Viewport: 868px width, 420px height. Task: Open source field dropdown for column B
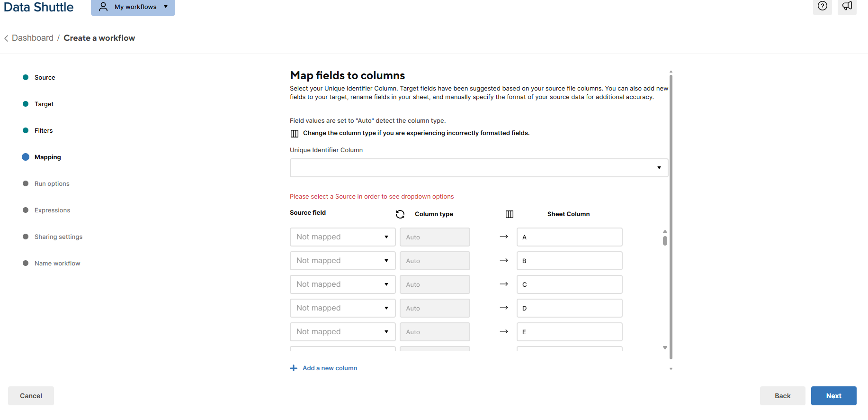pos(342,261)
